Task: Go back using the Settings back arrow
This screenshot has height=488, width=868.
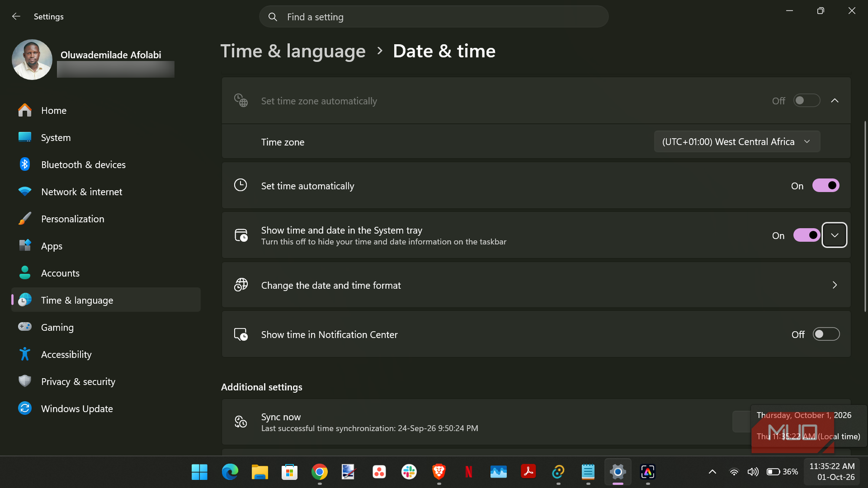Action: [x=16, y=16]
